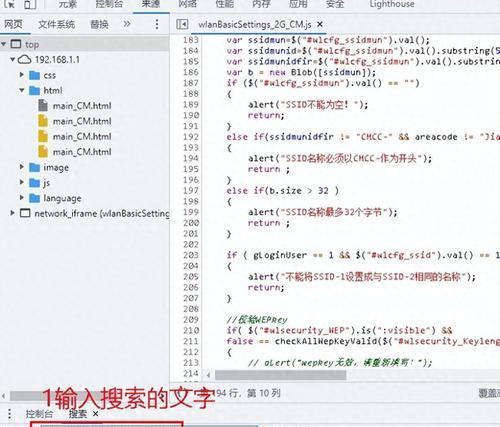500x427 pixels.
Task: Select the 替换 navigator tab
Action: 99,24
